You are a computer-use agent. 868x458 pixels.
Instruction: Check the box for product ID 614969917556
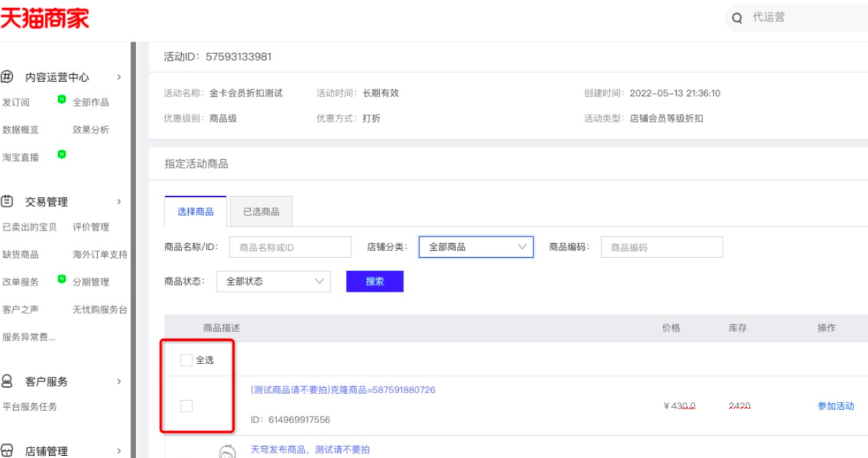(x=186, y=406)
